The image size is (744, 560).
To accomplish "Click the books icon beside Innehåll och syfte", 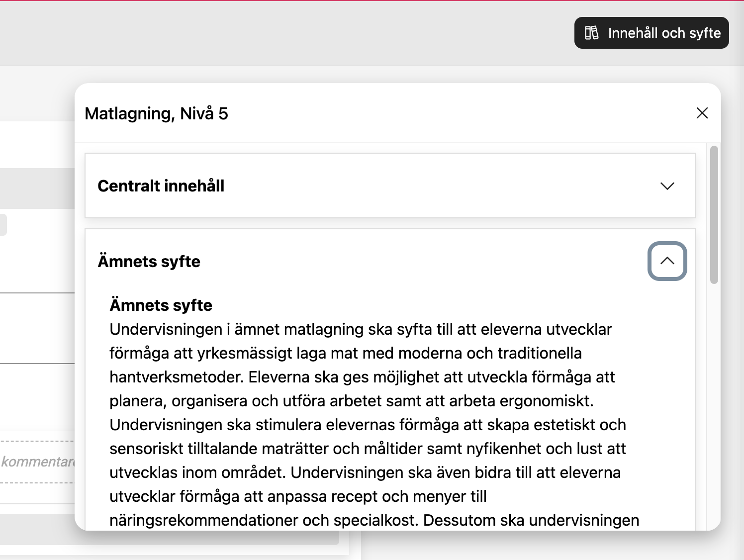I will coord(591,33).
